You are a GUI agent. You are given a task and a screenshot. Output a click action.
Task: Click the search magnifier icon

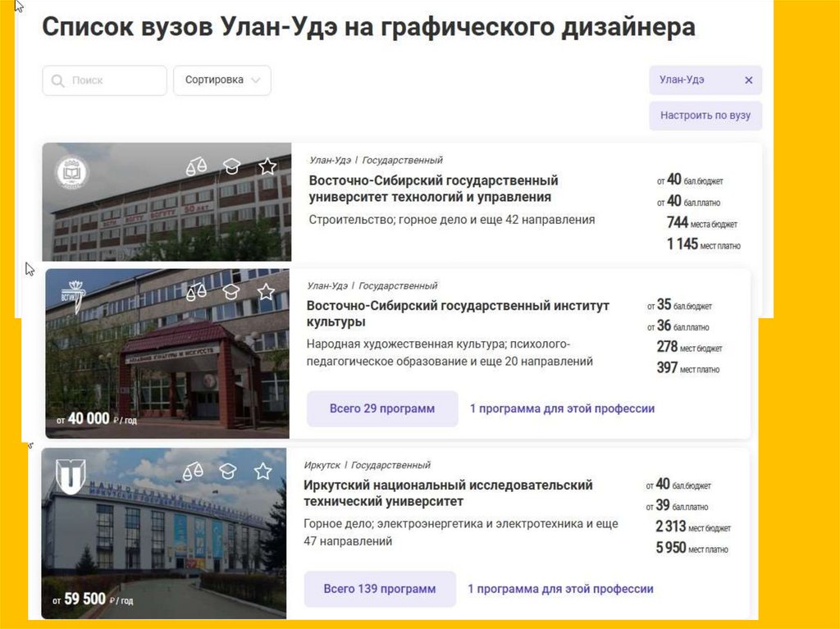point(57,81)
